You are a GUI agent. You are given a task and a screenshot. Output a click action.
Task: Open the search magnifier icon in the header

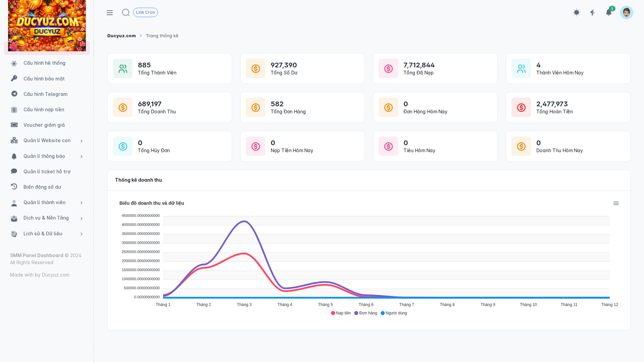tap(126, 12)
